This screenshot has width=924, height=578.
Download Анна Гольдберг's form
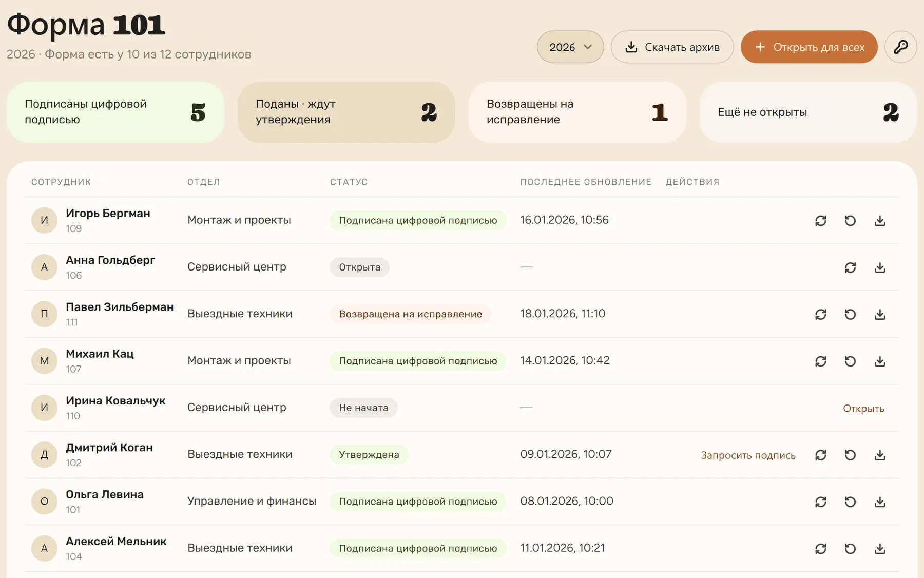click(880, 267)
